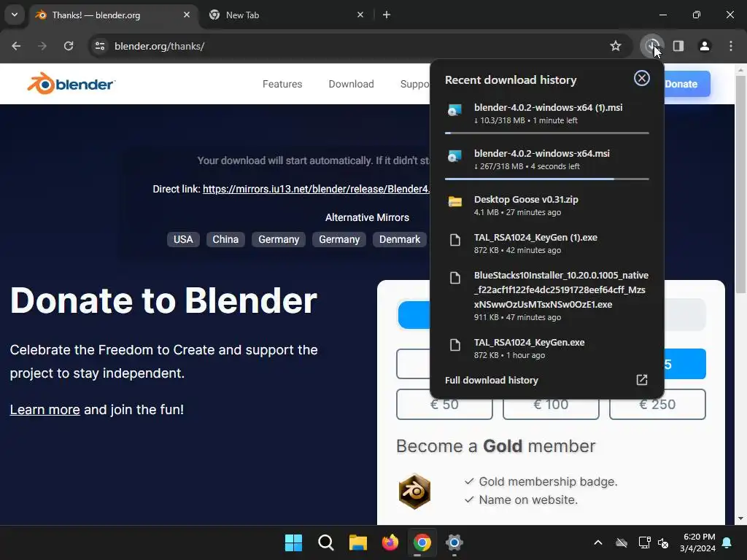
Task: Click the external link icon for full history
Action: (641, 379)
